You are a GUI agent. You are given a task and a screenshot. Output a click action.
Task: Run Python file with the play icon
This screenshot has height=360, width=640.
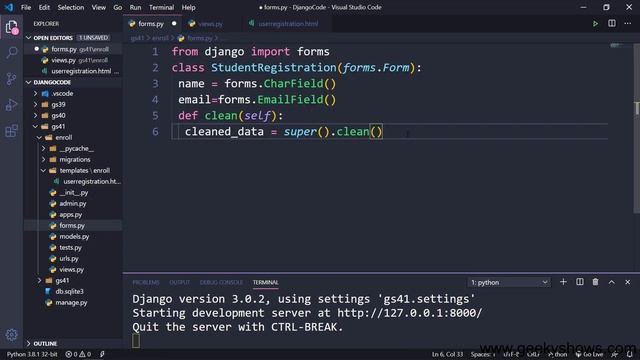[596, 24]
